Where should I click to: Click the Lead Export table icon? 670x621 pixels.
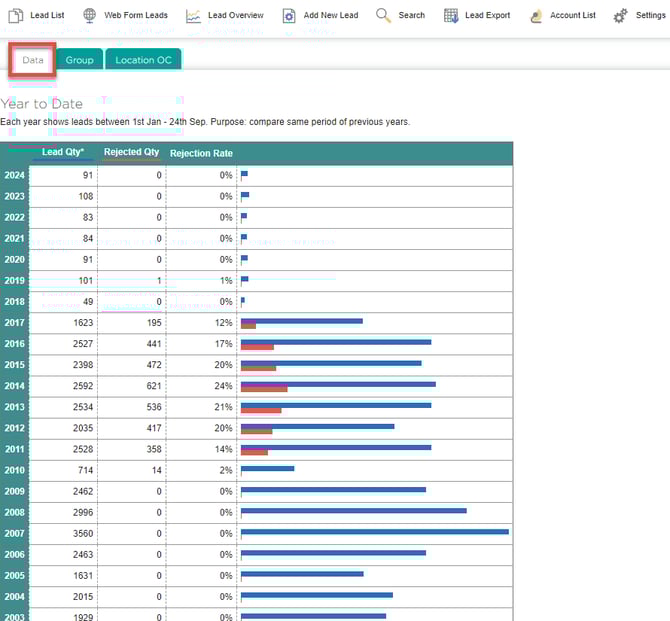(x=451, y=16)
